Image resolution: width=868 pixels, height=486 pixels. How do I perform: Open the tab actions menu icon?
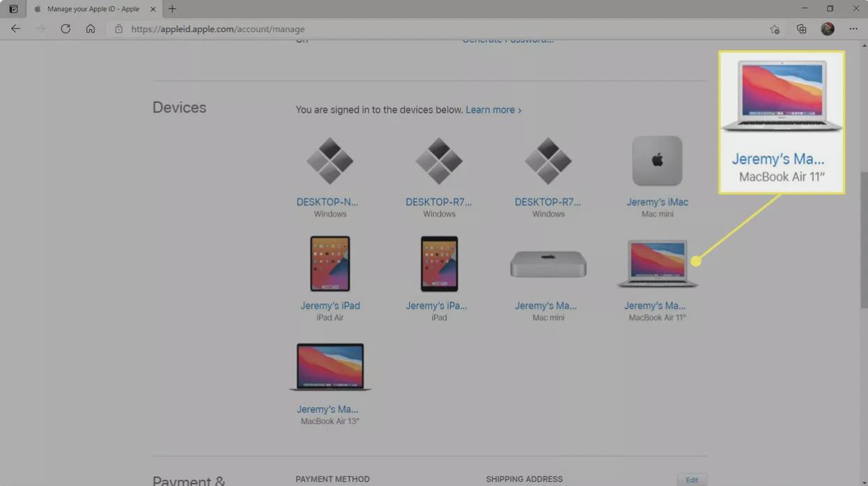pyautogui.click(x=13, y=9)
